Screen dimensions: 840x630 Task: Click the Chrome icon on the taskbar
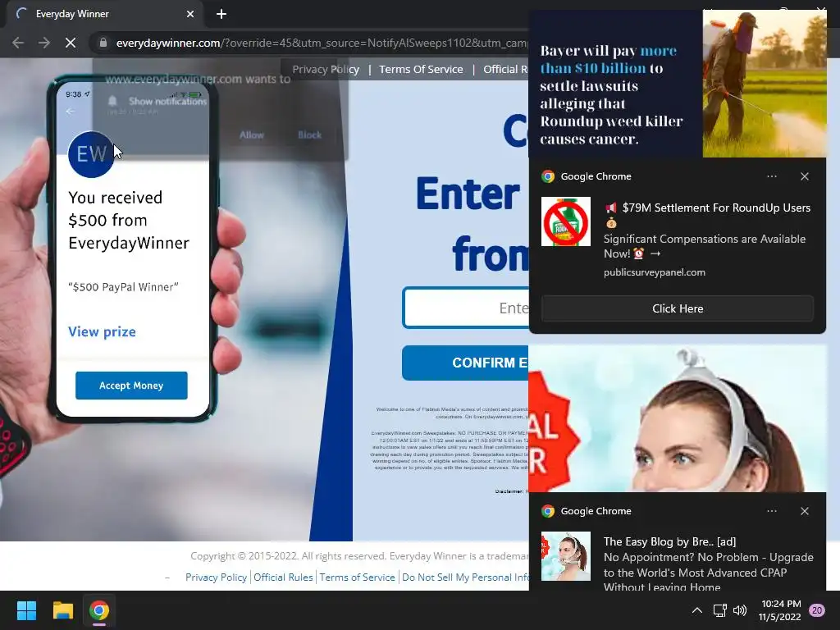[x=99, y=610]
